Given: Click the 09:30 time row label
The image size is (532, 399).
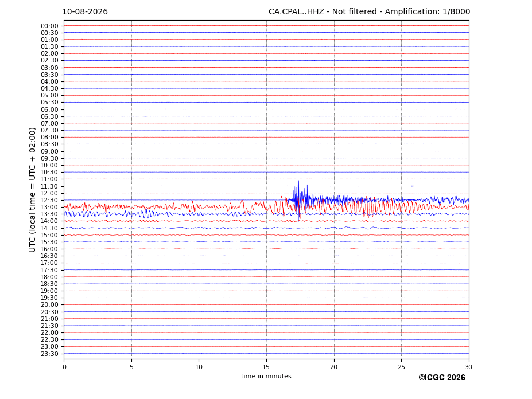Looking at the screenshot, I should pos(49,158).
